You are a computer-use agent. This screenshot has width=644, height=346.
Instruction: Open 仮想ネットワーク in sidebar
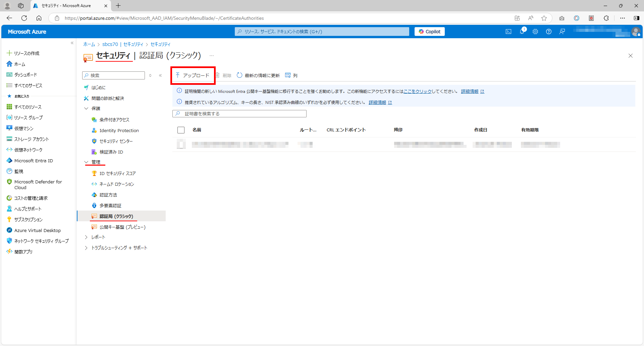[28, 150]
